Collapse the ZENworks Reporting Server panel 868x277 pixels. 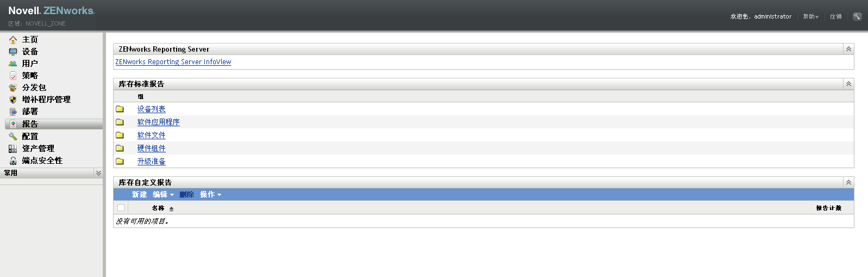[848, 49]
